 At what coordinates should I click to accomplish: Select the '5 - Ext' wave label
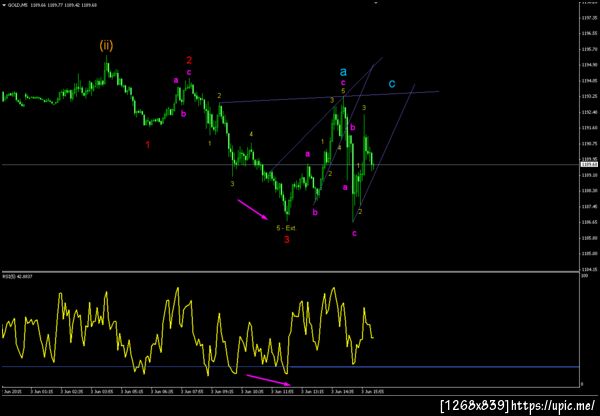[286, 228]
